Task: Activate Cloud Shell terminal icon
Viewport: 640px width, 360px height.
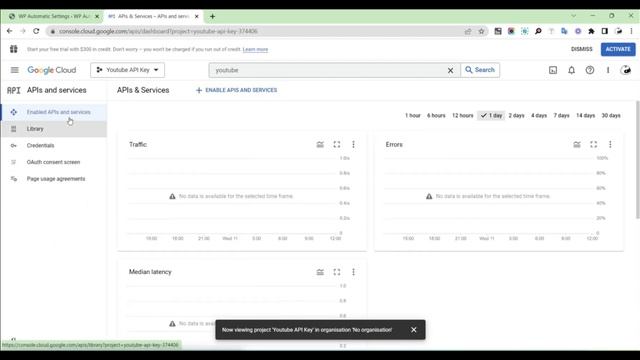Action: [x=553, y=70]
